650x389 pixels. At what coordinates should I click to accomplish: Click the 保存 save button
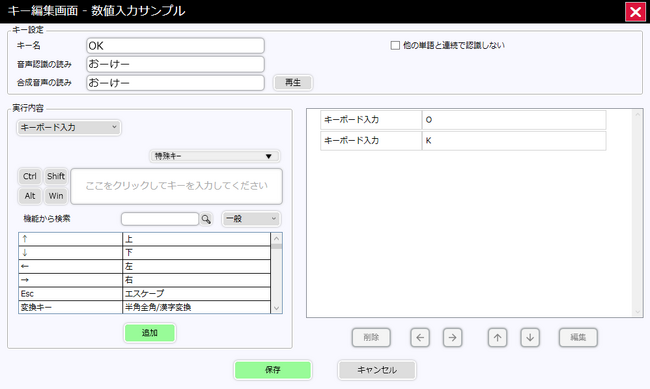click(x=273, y=370)
